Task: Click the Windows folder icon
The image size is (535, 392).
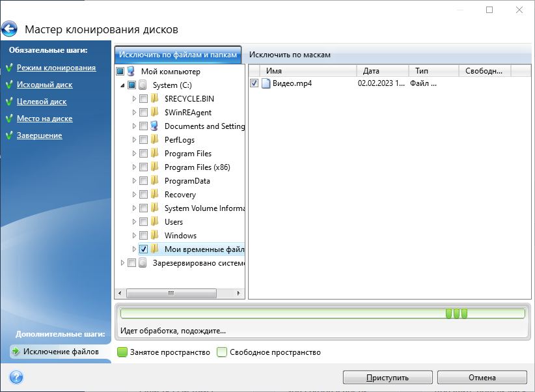Action: tap(154, 236)
